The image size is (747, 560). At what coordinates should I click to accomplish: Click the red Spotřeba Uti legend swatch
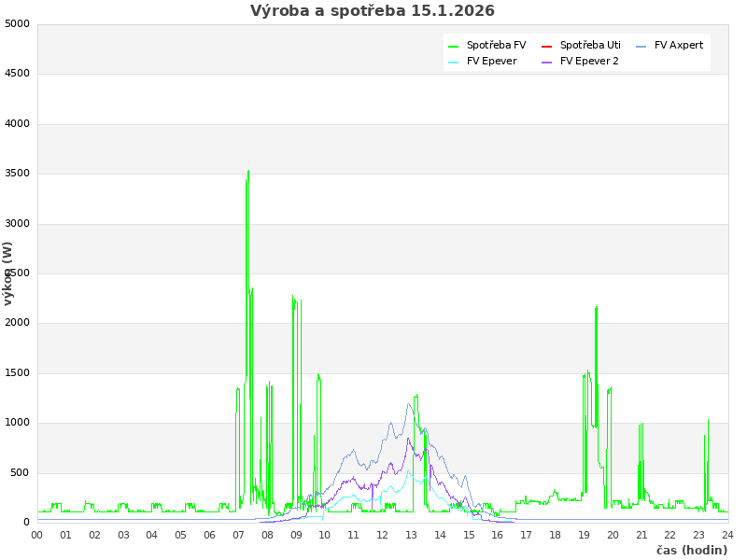click(547, 46)
